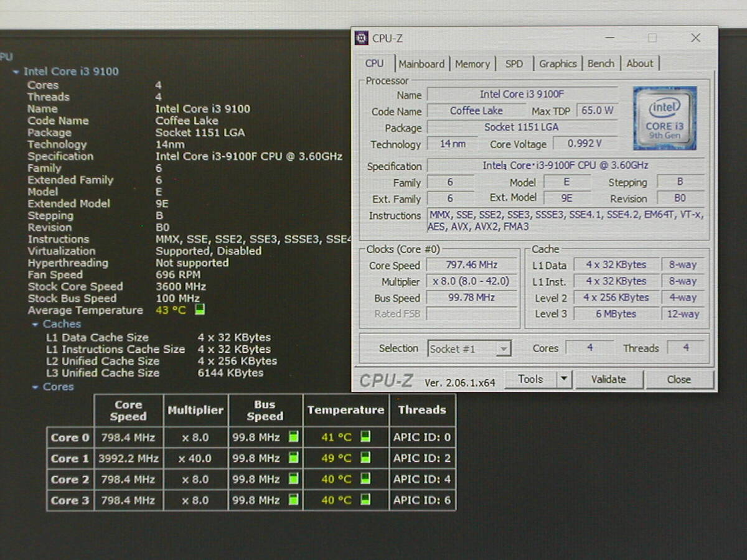
Task: Click the Code Name field Coffee Lake in CPU-Z
Action: [476, 111]
